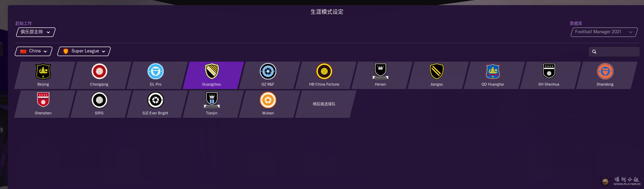
Task: Expand the Super League competition dropdown
Action: [x=84, y=51]
